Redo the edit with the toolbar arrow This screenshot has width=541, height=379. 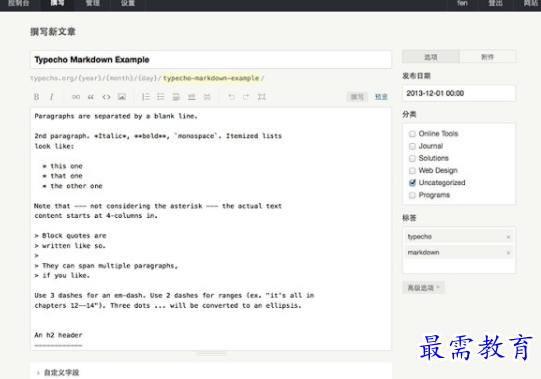[246, 97]
